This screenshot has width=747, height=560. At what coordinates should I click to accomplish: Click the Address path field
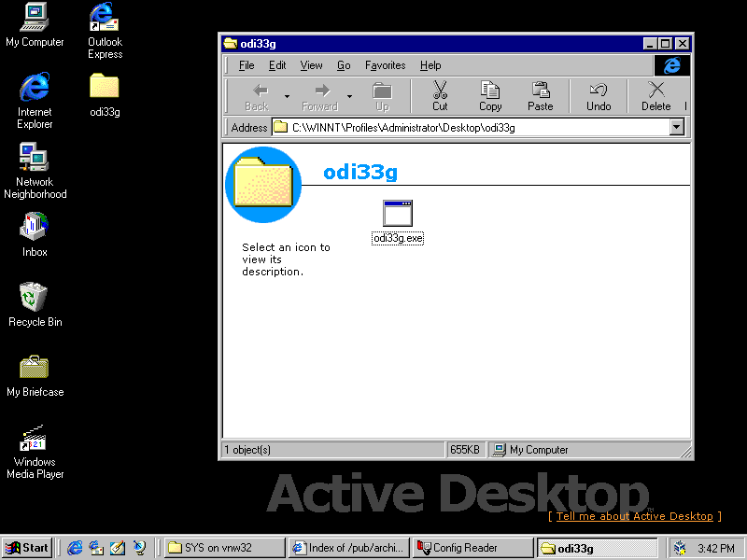click(x=471, y=127)
